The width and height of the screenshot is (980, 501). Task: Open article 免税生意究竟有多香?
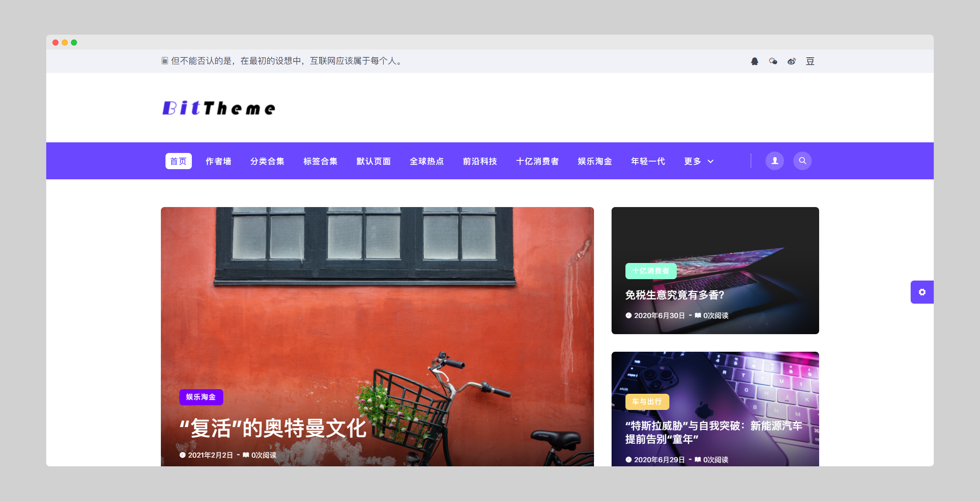pos(675,295)
